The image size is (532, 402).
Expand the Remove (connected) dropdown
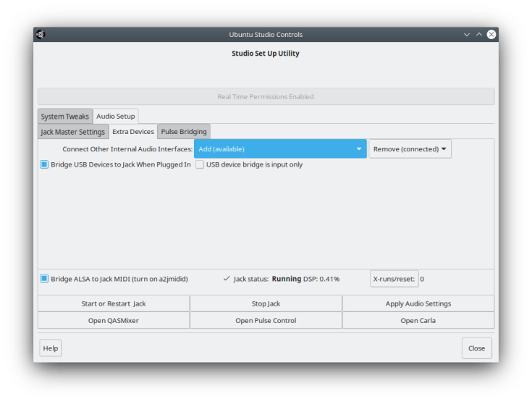point(410,148)
